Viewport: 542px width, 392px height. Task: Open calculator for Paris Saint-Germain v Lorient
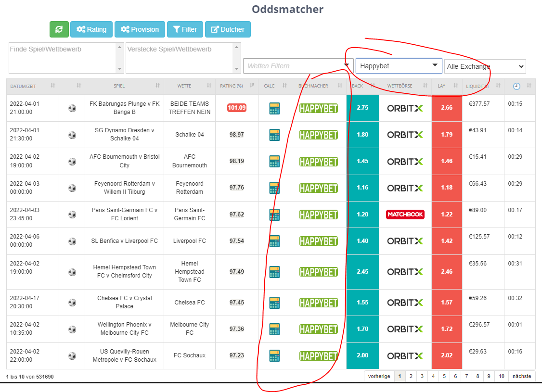pos(274,215)
